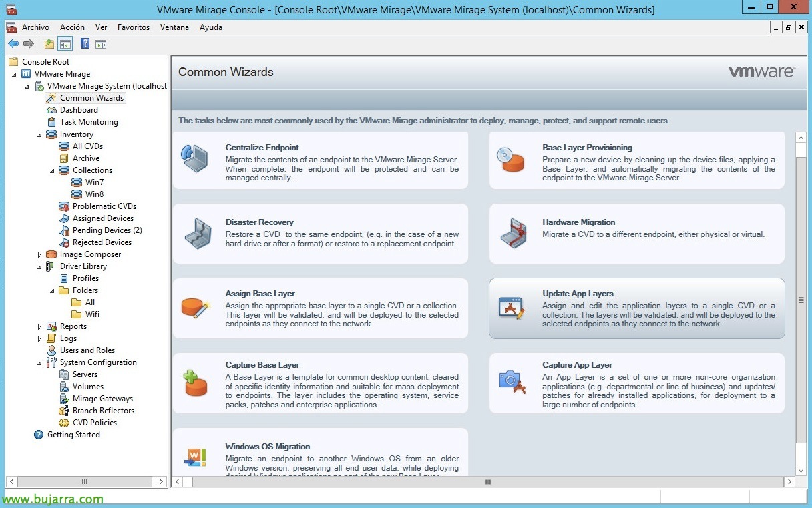Select Assigned Devices node

(103, 218)
